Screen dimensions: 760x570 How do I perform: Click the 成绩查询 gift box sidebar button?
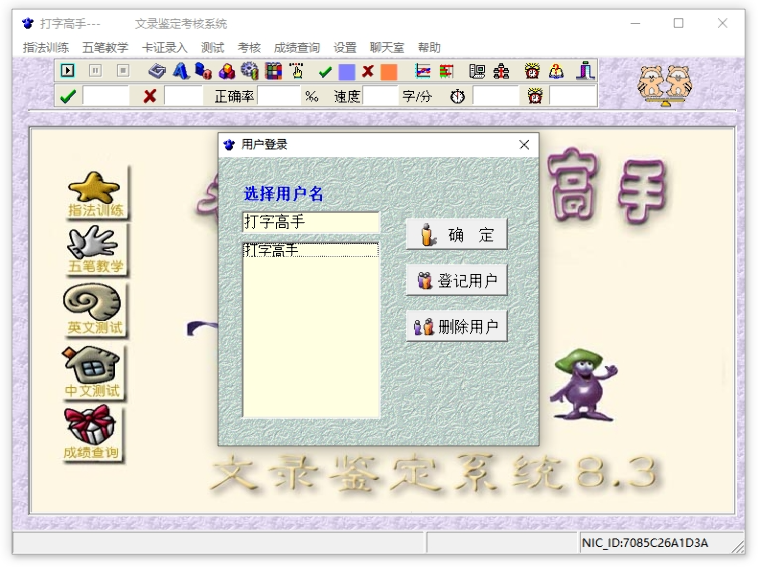tap(92, 433)
